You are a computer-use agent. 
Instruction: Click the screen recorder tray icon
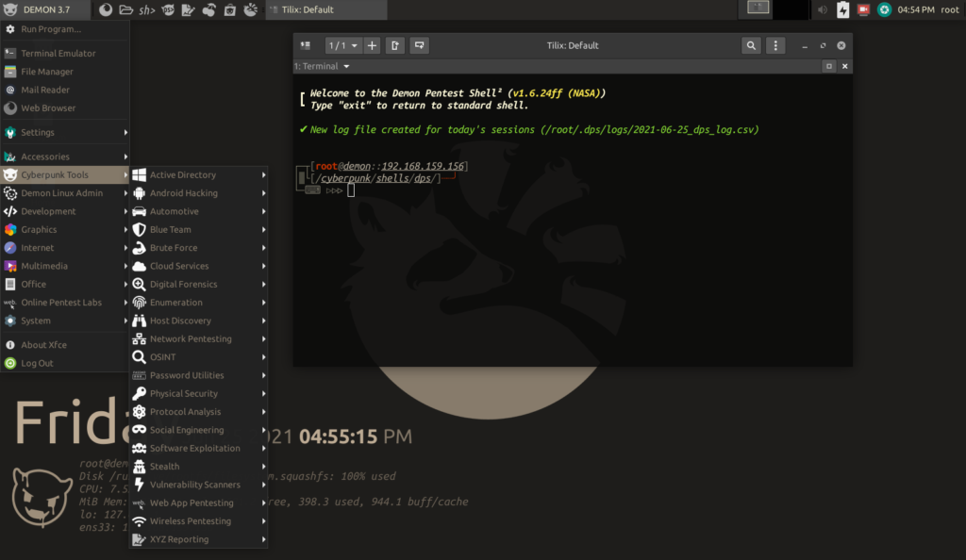pyautogui.click(x=862, y=9)
